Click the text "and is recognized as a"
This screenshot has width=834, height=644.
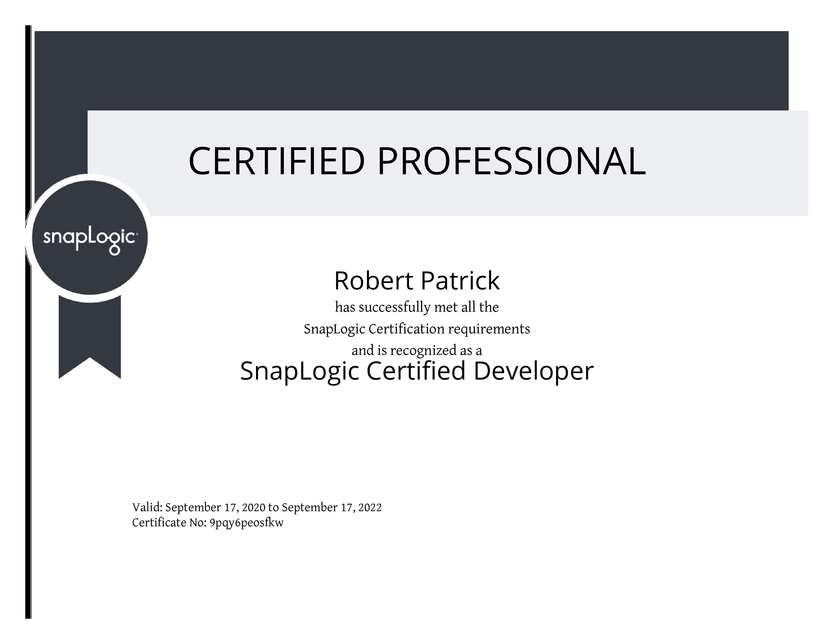(x=417, y=350)
